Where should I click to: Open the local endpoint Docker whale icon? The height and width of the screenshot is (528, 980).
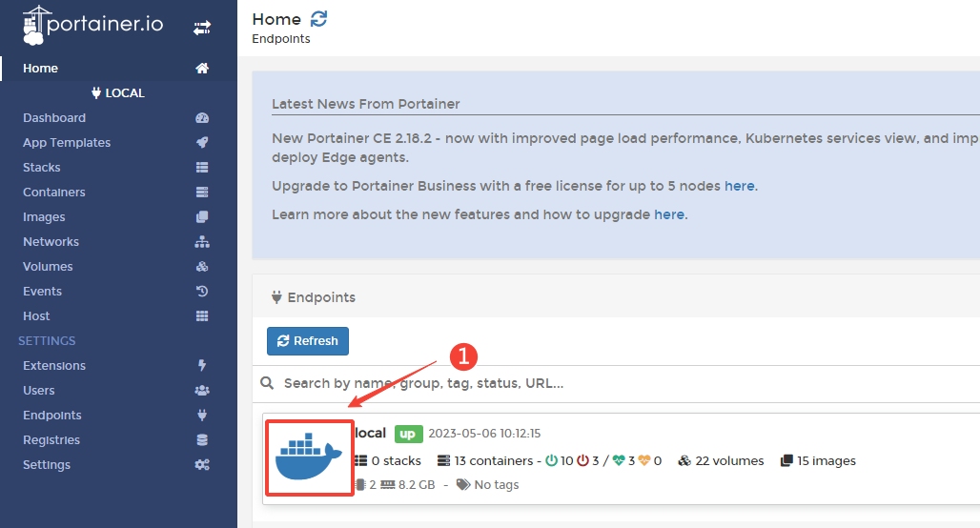[x=310, y=458]
